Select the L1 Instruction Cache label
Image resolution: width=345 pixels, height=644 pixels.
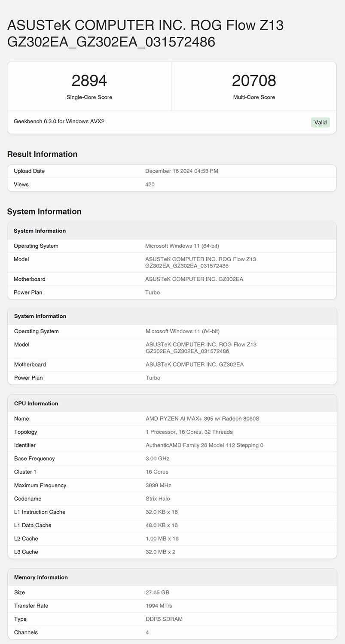click(x=40, y=512)
